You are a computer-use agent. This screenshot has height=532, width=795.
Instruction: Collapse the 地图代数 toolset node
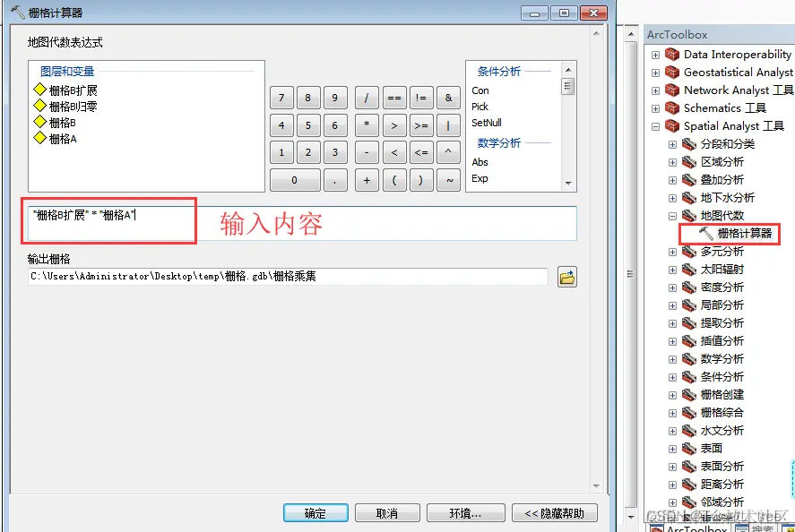672,217
